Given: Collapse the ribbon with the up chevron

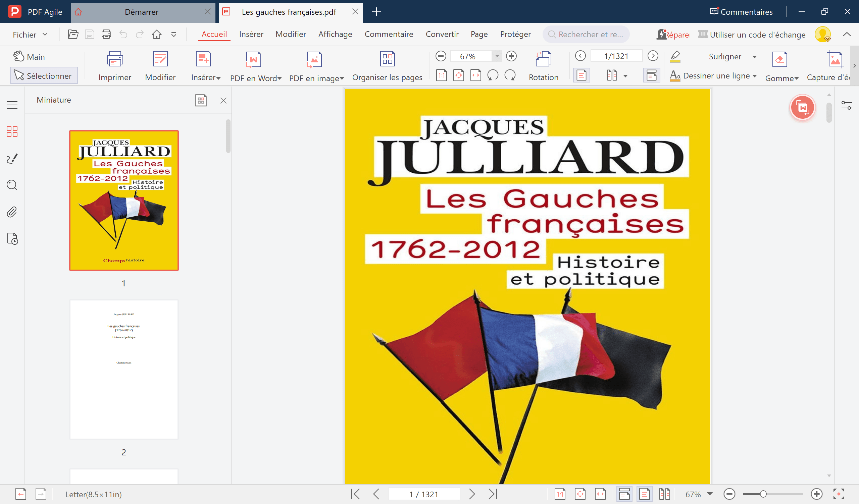Looking at the screenshot, I should (847, 35).
